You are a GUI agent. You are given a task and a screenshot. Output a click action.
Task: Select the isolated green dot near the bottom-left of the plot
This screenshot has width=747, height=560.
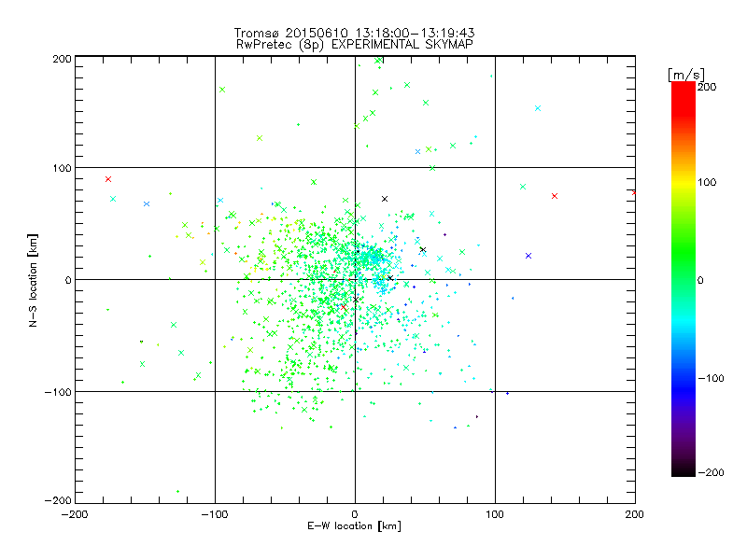(177, 492)
